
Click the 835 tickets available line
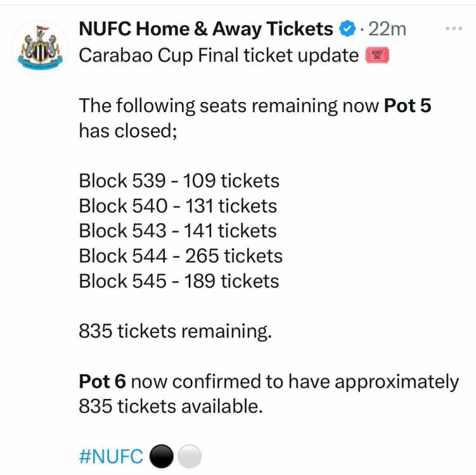tap(170, 406)
